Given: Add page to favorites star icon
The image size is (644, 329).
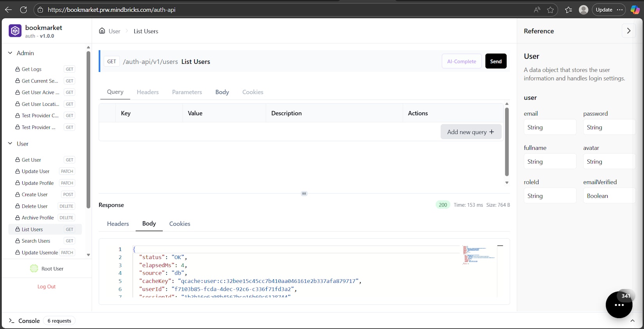Looking at the screenshot, I should [550, 10].
